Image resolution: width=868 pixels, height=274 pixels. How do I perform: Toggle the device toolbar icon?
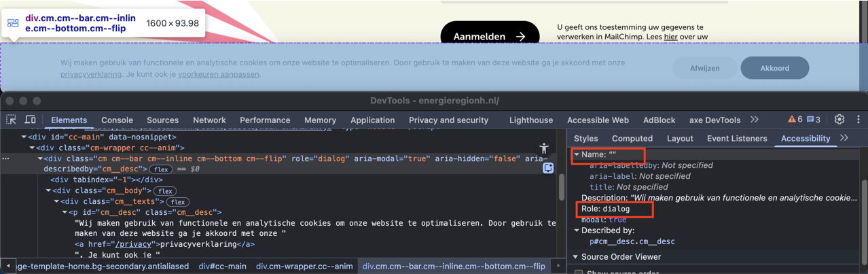click(31, 120)
